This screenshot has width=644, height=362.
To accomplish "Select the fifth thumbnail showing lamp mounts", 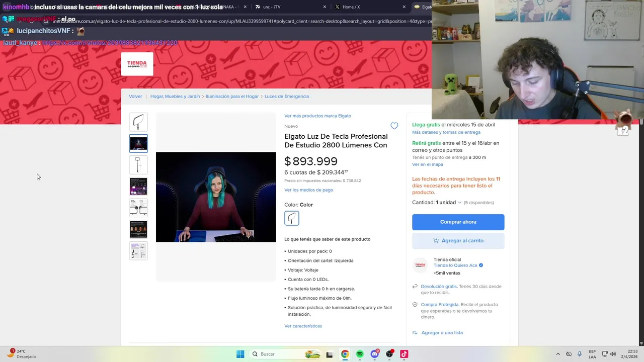I will click(138, 208).
